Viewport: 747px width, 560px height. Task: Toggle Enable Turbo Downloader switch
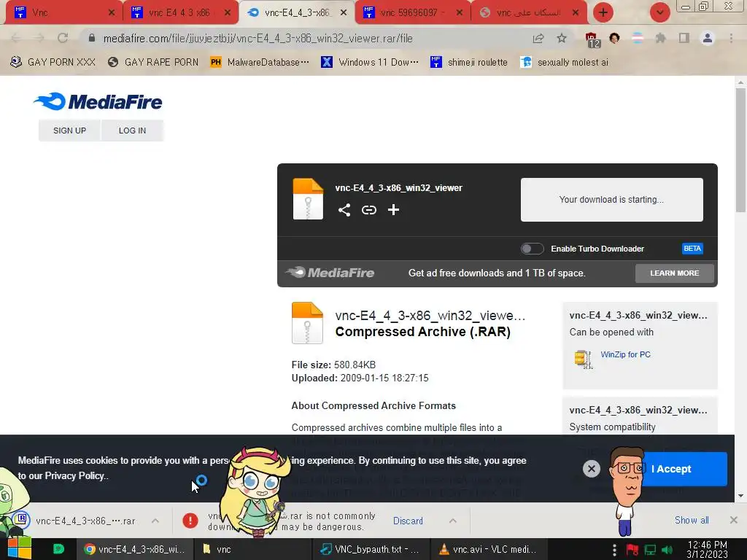(x=532, y=249)
